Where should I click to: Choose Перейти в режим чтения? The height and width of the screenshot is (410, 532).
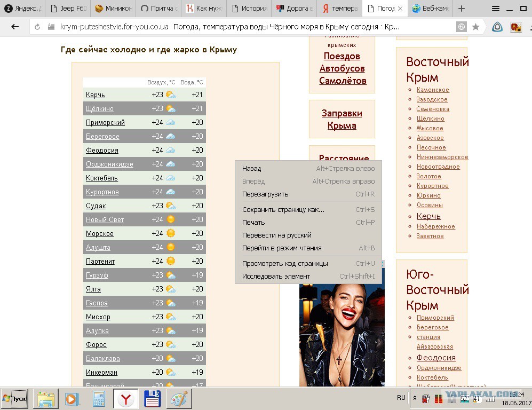point(308,248)
